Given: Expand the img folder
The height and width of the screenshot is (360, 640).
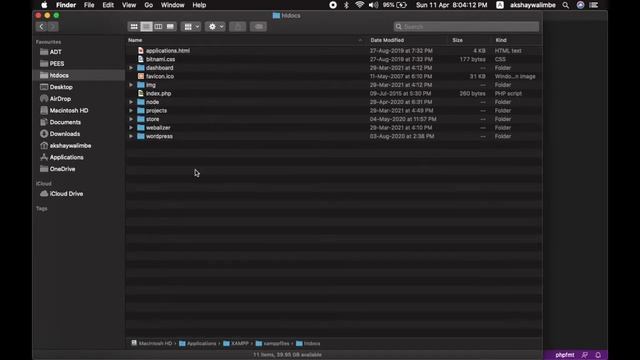Looking at the screenshot, I should pyautogui.click(x=131, y=85).
